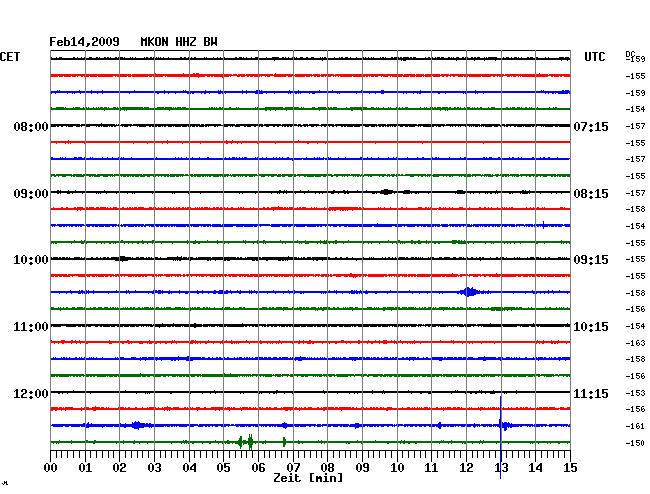Select minute label 03 on the time axis

(154, 468)
